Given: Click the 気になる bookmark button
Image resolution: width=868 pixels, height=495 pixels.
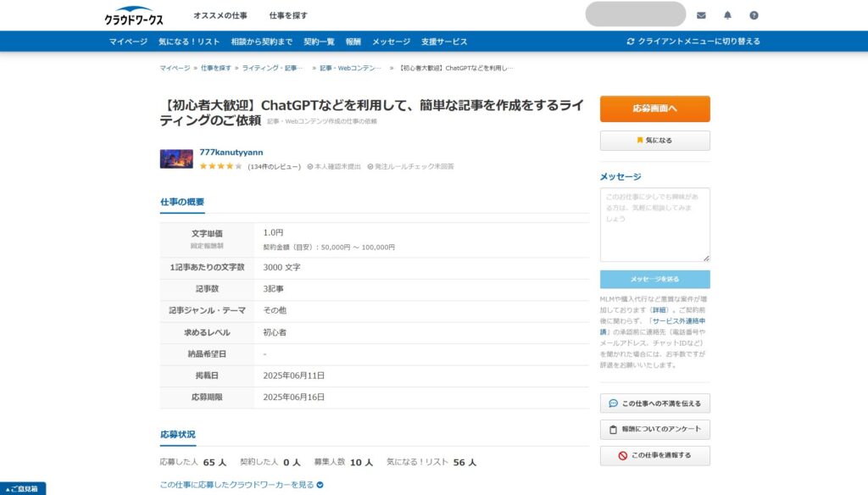Looking at the screenshot, I should 655,141.
